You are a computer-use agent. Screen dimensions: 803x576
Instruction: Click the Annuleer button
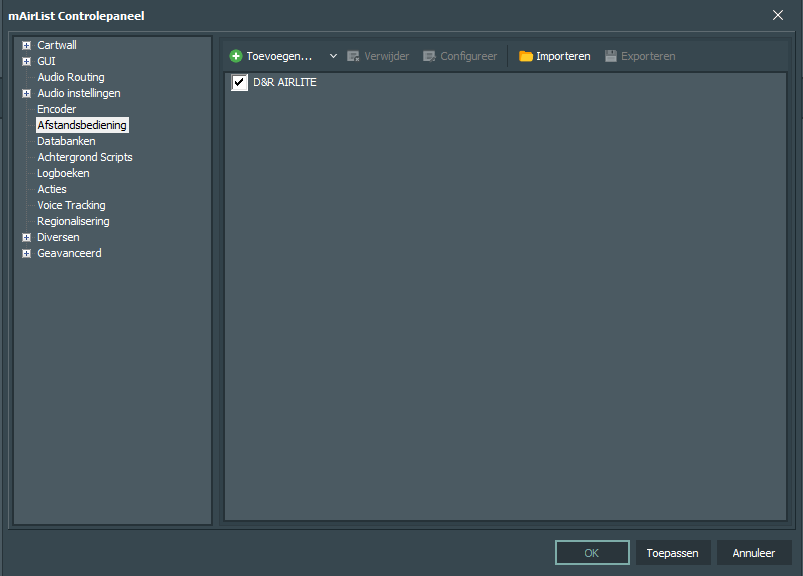click(x=753, y=553)
